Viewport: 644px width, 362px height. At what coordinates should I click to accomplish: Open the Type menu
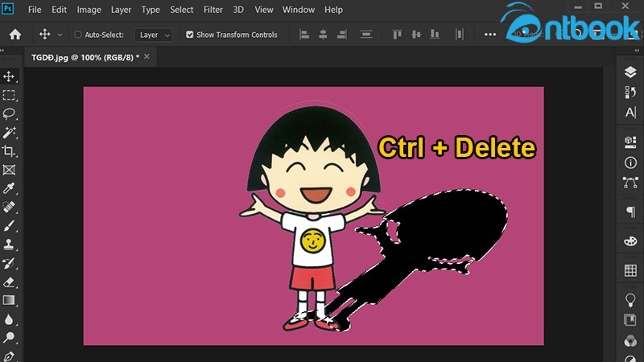coord(151,10)
